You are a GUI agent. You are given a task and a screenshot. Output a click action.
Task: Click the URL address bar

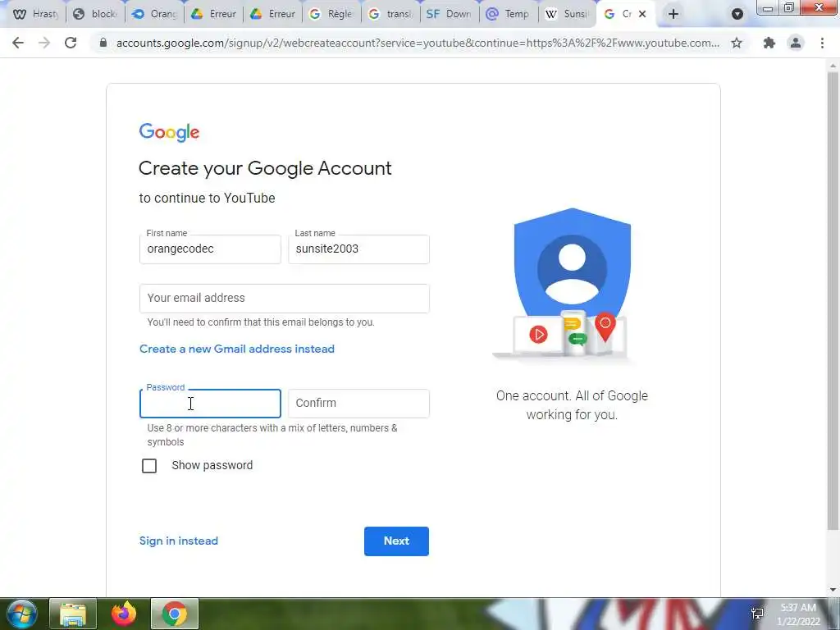tap(418, 43)
